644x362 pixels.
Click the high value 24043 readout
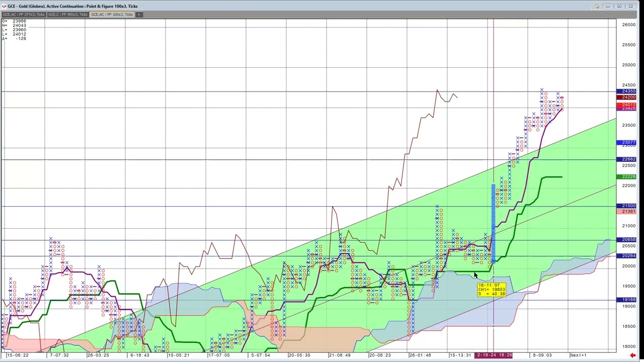click(19, 26)
